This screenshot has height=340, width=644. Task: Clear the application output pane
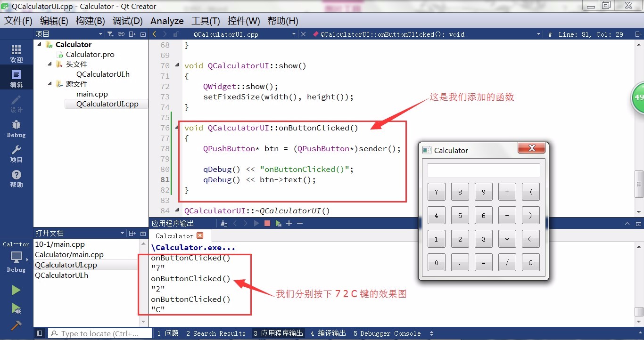224,223
